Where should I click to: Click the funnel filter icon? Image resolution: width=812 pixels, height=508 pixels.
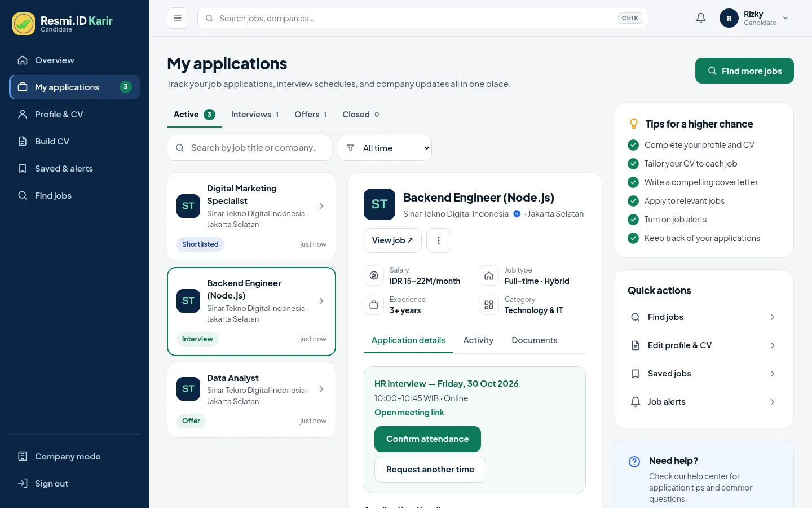click(350, 148)
